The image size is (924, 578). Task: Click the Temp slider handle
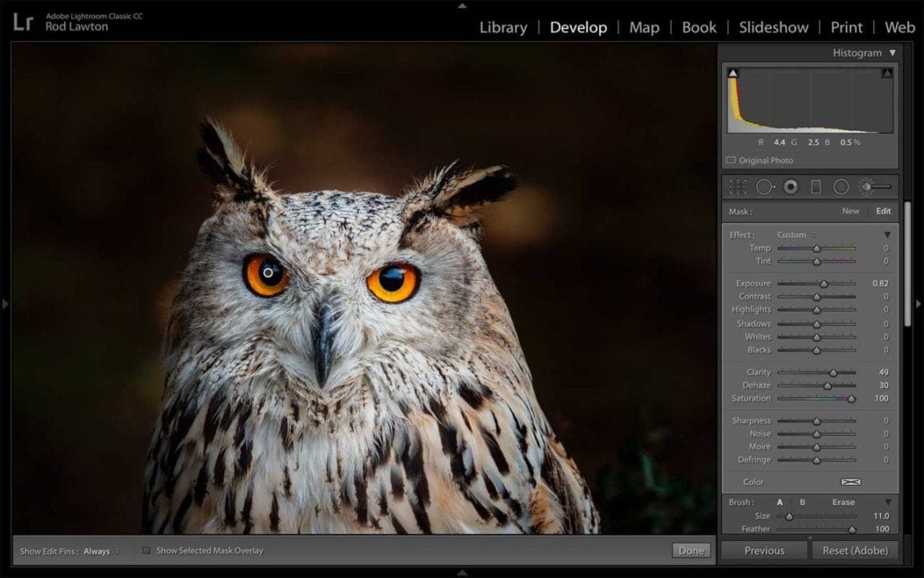817,248
